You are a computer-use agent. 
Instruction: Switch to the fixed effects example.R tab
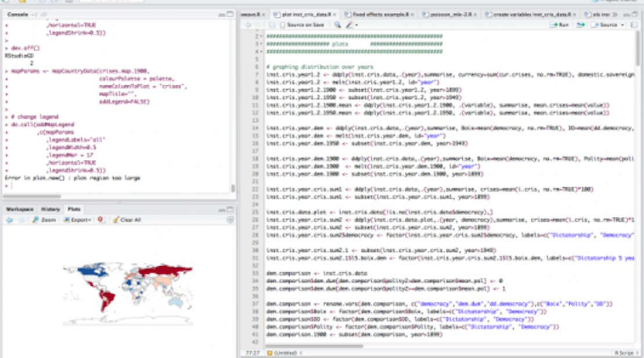380,15
